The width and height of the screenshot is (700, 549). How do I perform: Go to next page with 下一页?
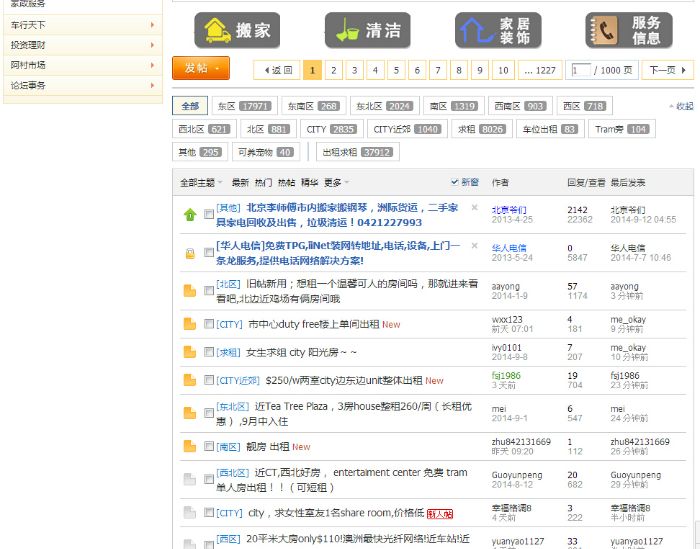coord(667,70)
